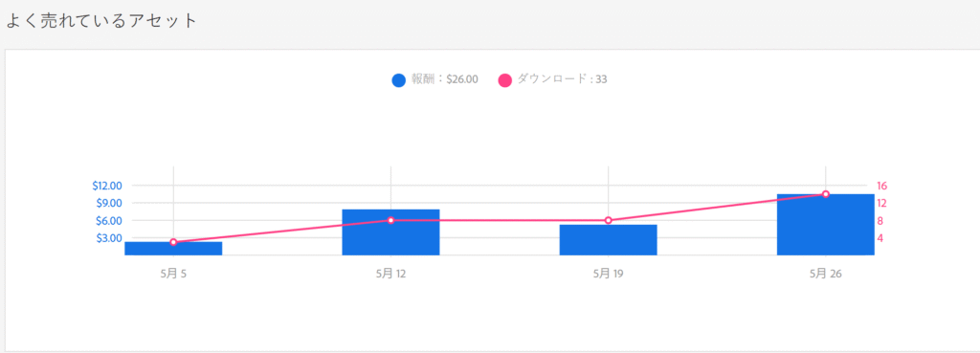This screenshot has width=980, height=353.
Task: Click the download data point on 5月 26
Action: (826, 193)
